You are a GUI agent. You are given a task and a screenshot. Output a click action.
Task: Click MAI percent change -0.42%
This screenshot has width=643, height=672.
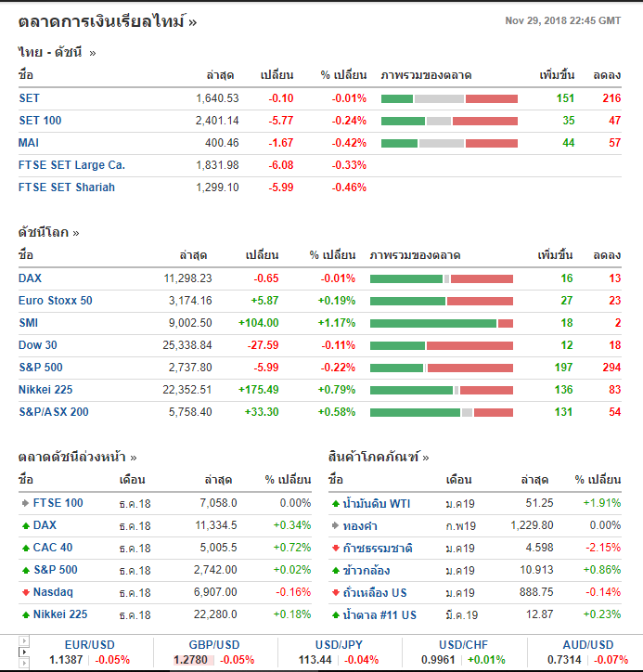click(x=349, y=143)
